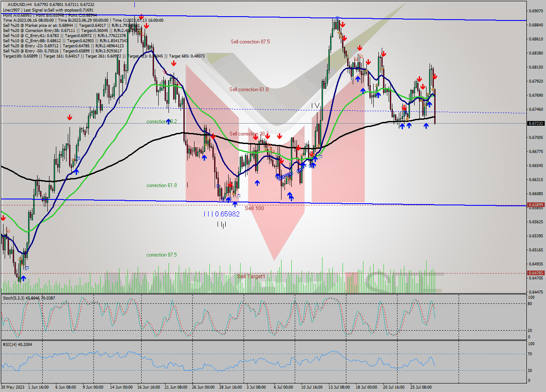Click 0.66775 on the price axis

pos(536,151)
